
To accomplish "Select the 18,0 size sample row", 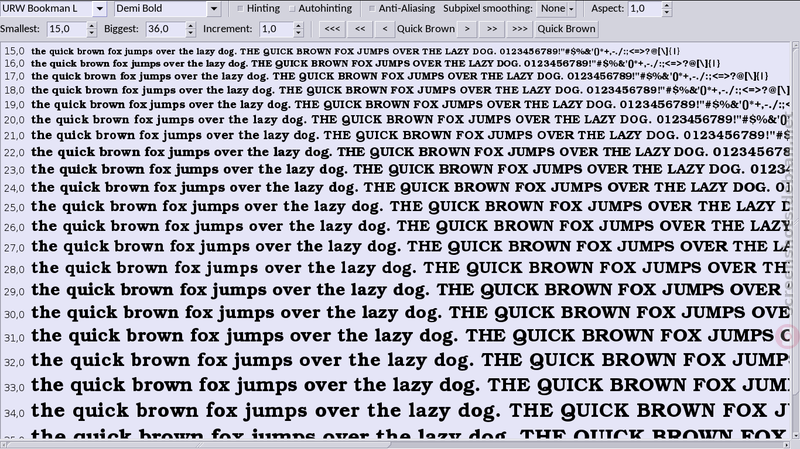I will click(x=395, y=90).
